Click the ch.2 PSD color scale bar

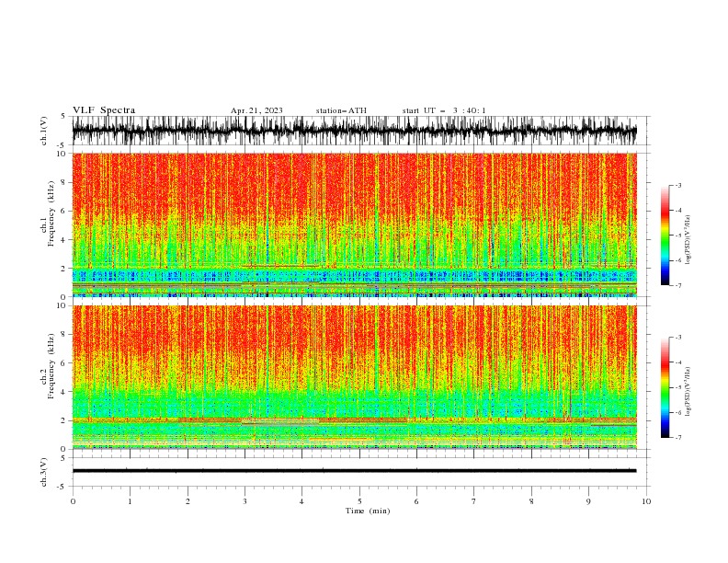coord(665,387)
